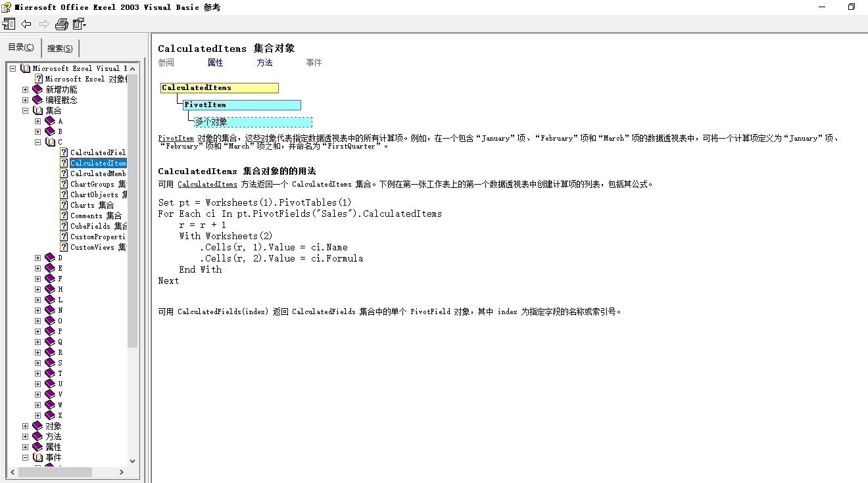Collapse the C node in the tree
Screen dimensions: 868x483
coord(37,142)
